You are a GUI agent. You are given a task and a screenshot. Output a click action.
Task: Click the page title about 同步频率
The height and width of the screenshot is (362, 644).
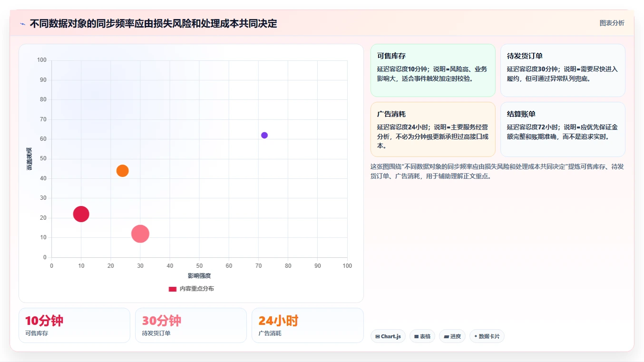click(x=153, y=23)
